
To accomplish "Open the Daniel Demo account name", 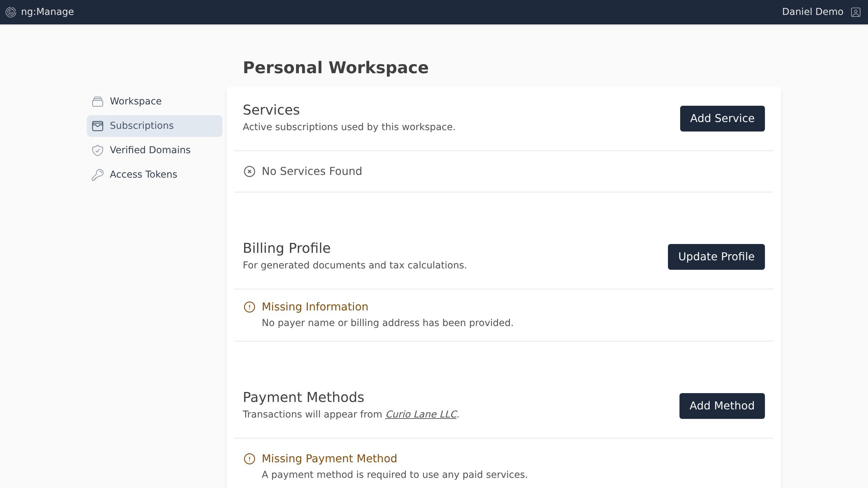I will coord(812,12).
